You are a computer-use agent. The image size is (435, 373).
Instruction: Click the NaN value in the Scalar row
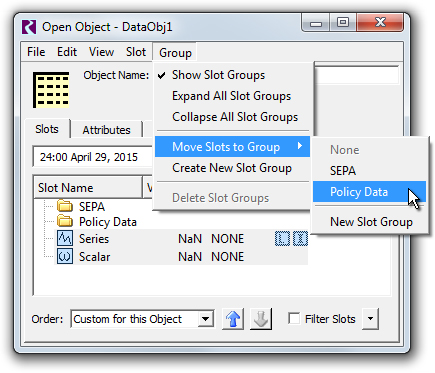coord(190,257)
